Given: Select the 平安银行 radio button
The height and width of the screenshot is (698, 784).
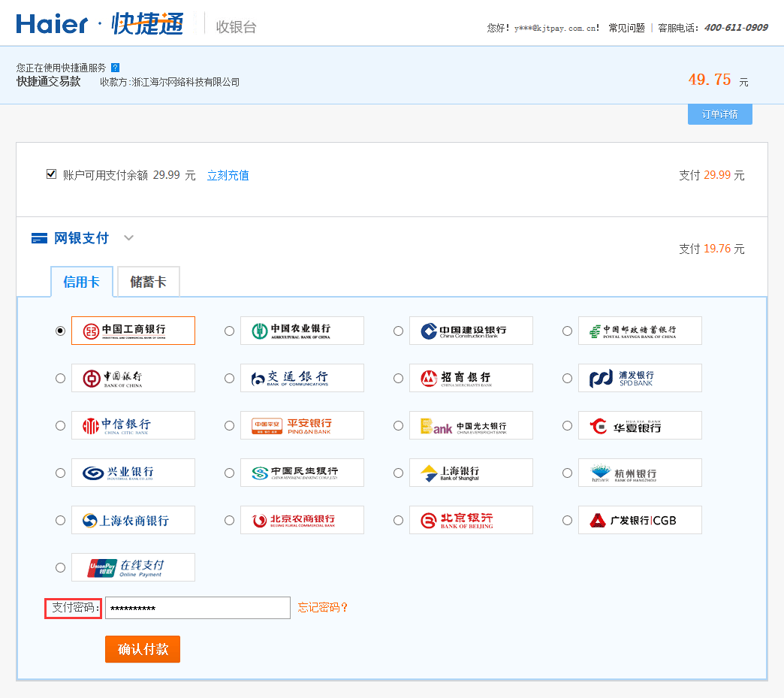Looking at the screenshot, I should coord(230,425).
